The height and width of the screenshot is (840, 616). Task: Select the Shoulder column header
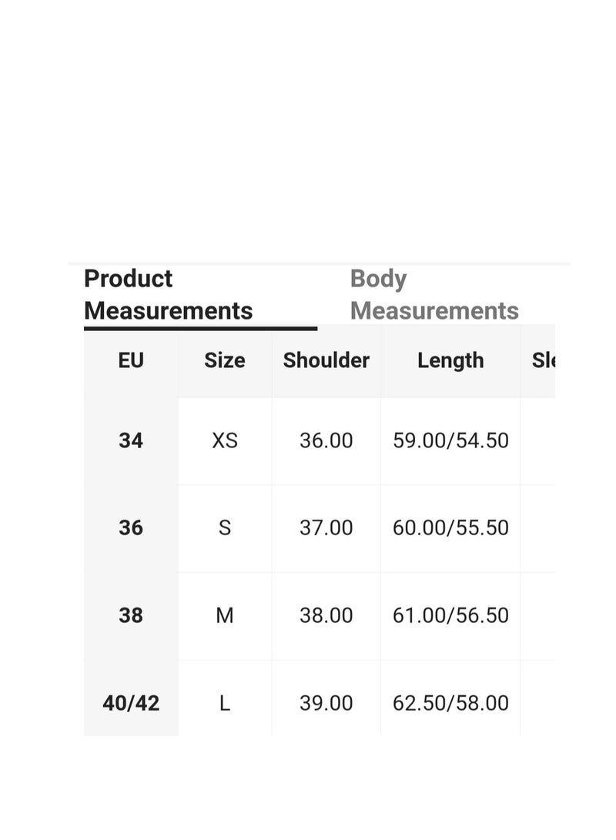point(326,360)
